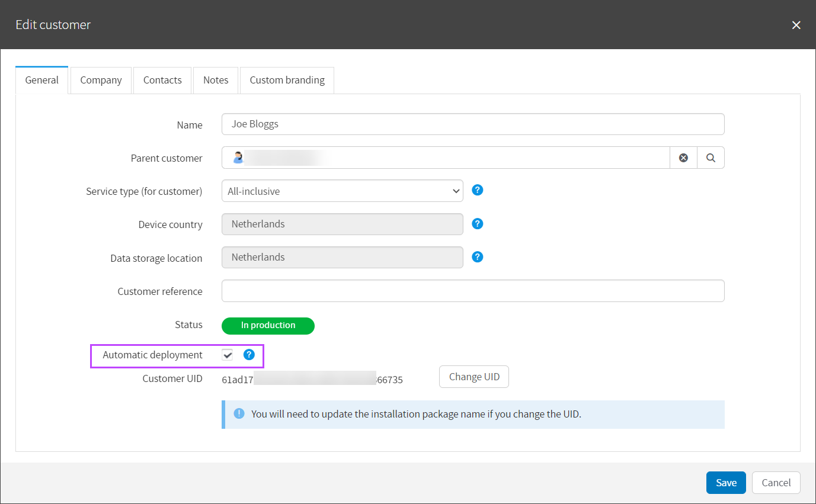The width and height of the screenshot is (816, 504).
Task: Click the help icon beside Service type
Action: [x=478, y=190]
